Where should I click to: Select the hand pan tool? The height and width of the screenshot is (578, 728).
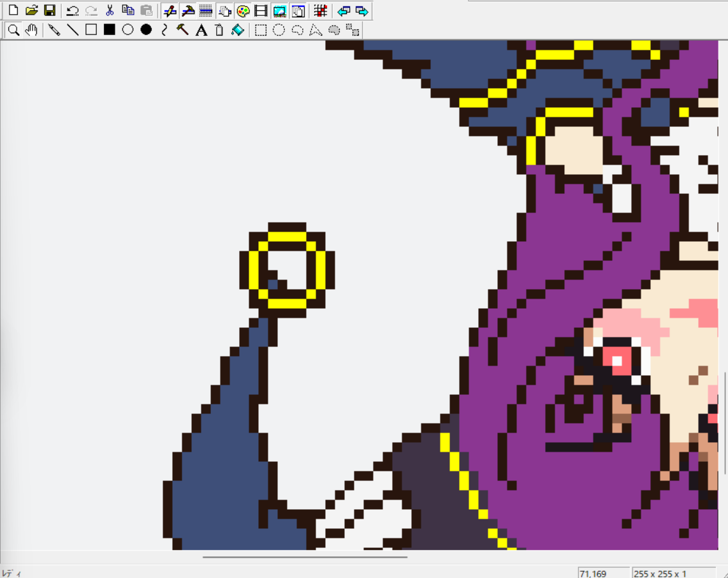click(32, 30)
